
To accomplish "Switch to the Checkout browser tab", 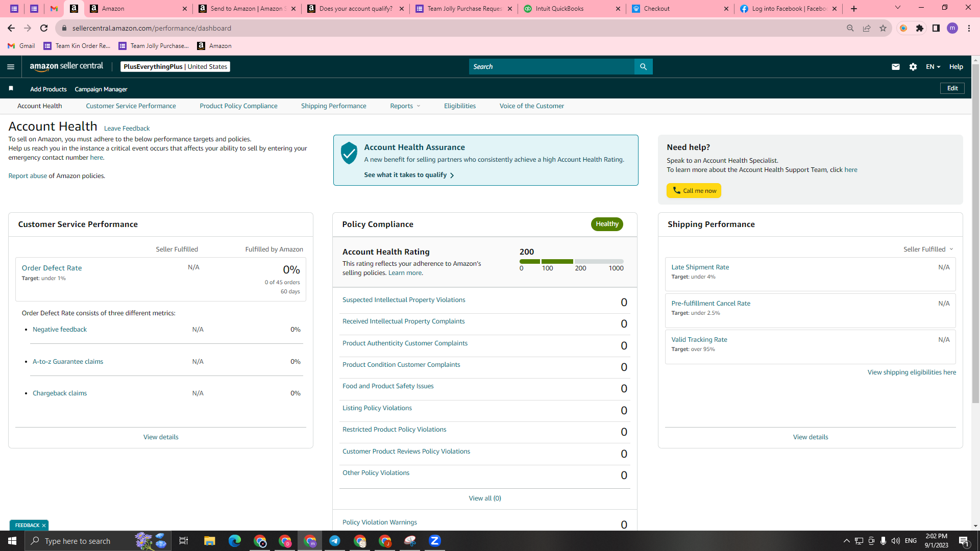I will (x=679, y=9).
